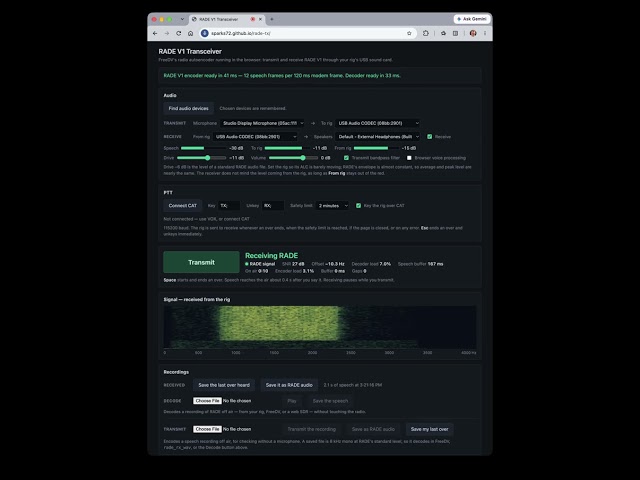Click the green Transmit button
The height and width of the screenshot is (480, 640).
(201, 262)
